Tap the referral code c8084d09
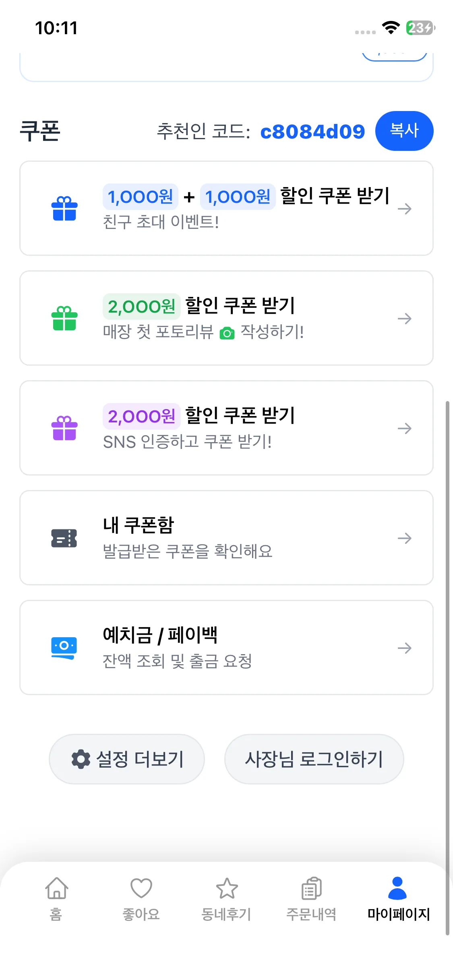The width and height of the screenshot is (453, 980). pos(312,132)
